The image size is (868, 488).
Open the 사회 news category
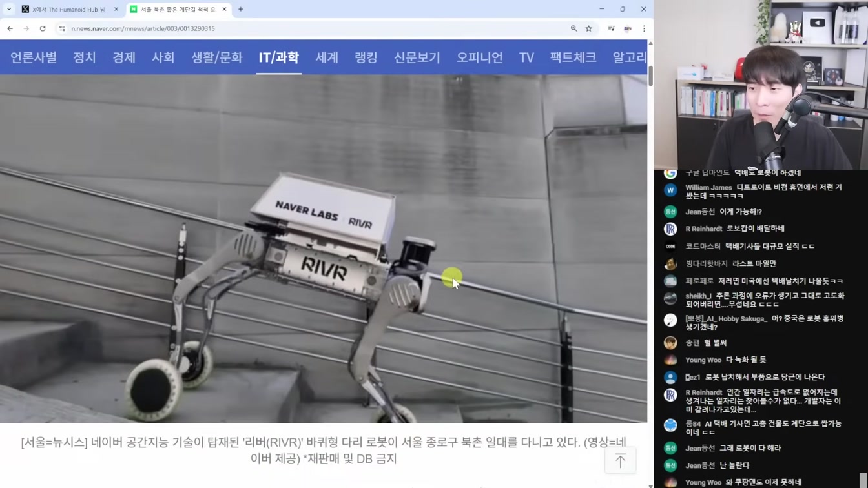[x=163, y=57]
